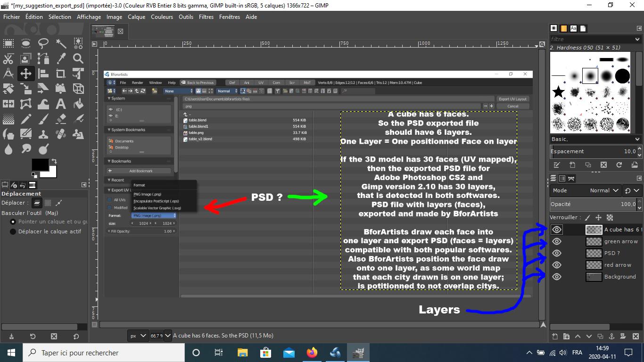The image size is (644, 362).
Task: Select the Measure compass tool
Action: [x=8, y=74]
